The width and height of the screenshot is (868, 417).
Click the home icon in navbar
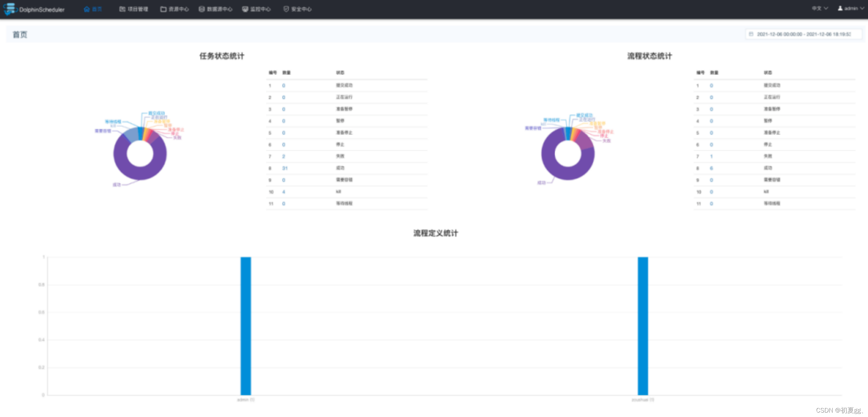[x=87, y=9]
